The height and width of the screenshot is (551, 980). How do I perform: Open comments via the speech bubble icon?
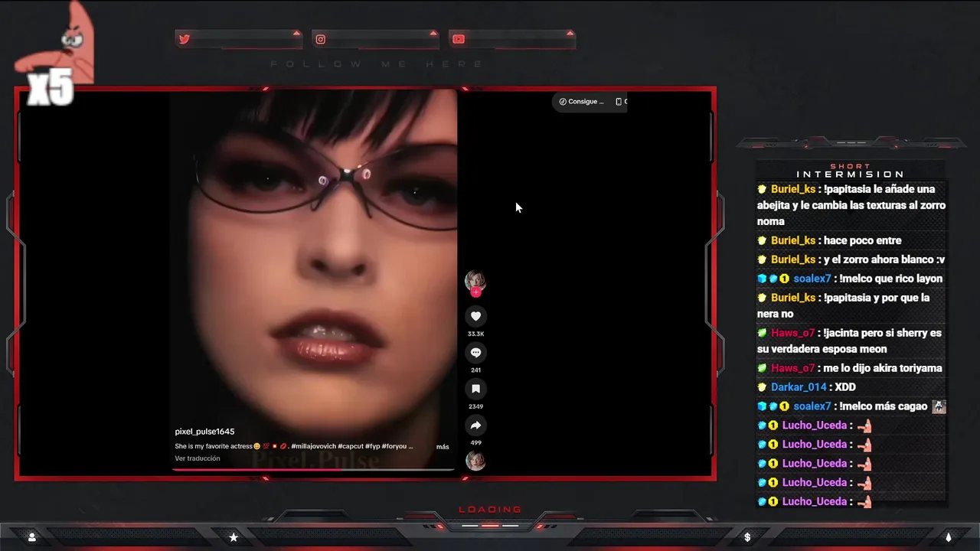475,353
